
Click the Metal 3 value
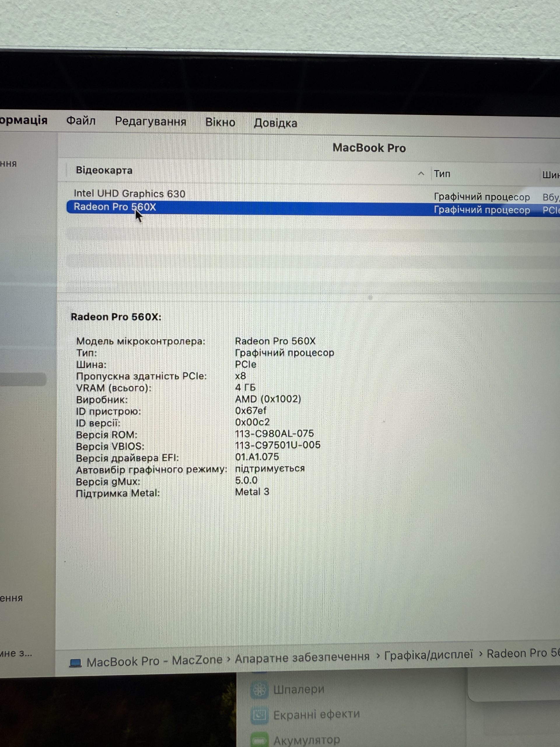(x=252, y=492)
